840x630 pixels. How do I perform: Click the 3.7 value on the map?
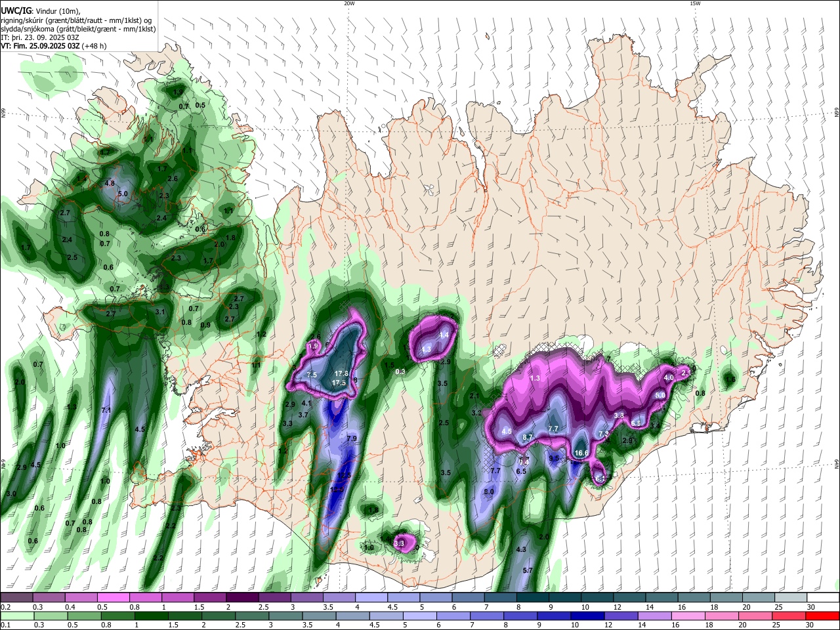[303, 415]
